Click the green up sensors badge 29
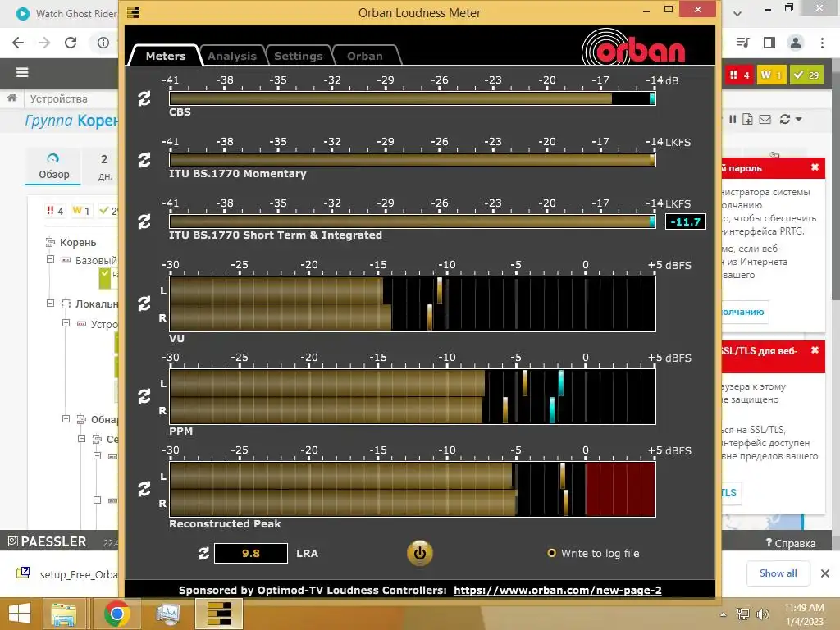Screen dimensions: 840x630 pyautogui.click(x=807, y=75)
